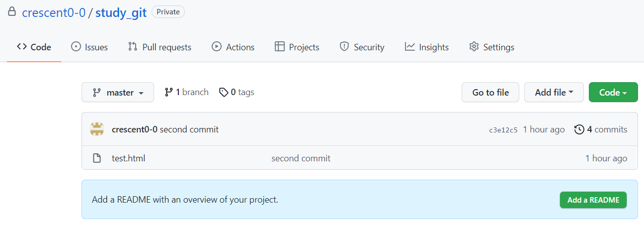The image size is (644, 234).
Task: Click the Insights graph icon
Action: pos(410,47)
